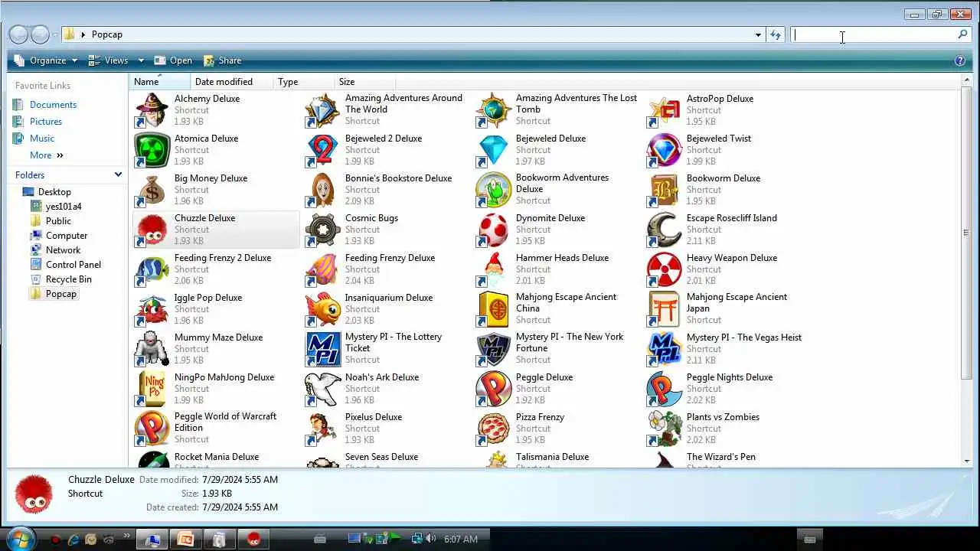Select the Pixelus Deluxe icon
The width and height of the screenshot is (980, 551).
(x=322, y=429)
